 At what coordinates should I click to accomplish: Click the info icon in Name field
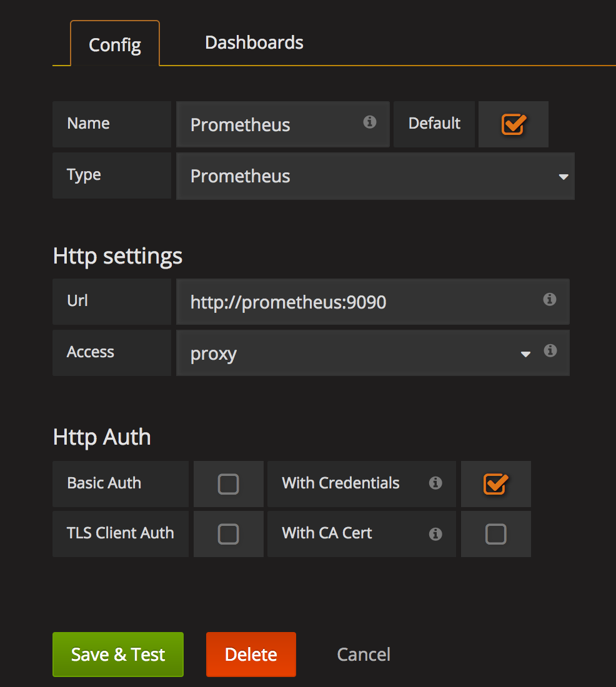(x=370, y=122)
